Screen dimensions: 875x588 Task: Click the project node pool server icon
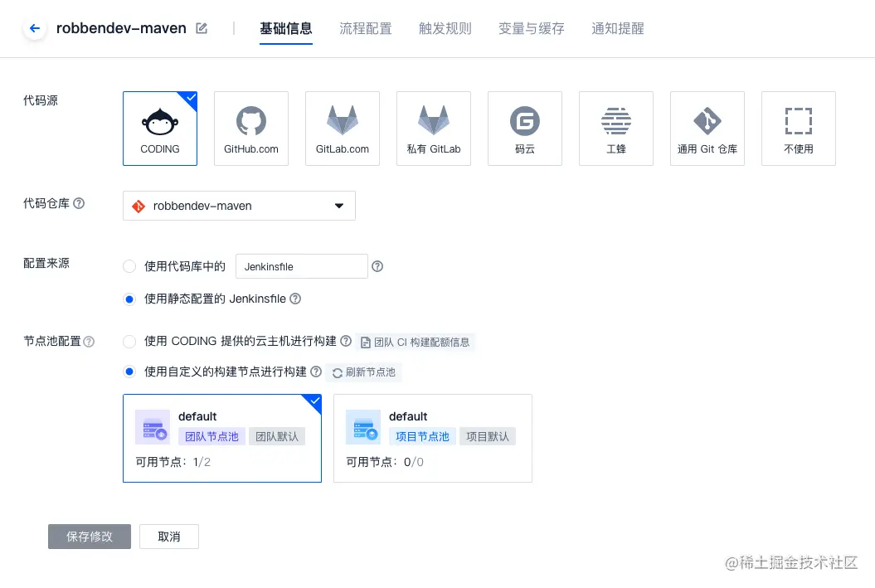363,427
